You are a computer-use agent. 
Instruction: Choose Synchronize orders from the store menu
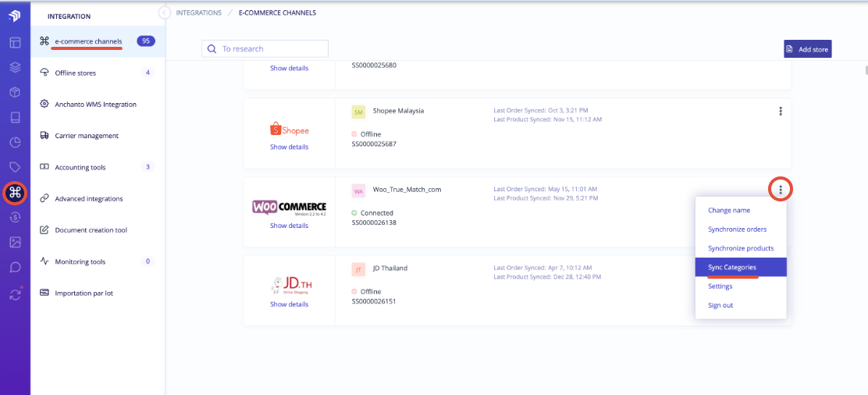[x=741, y=230]
